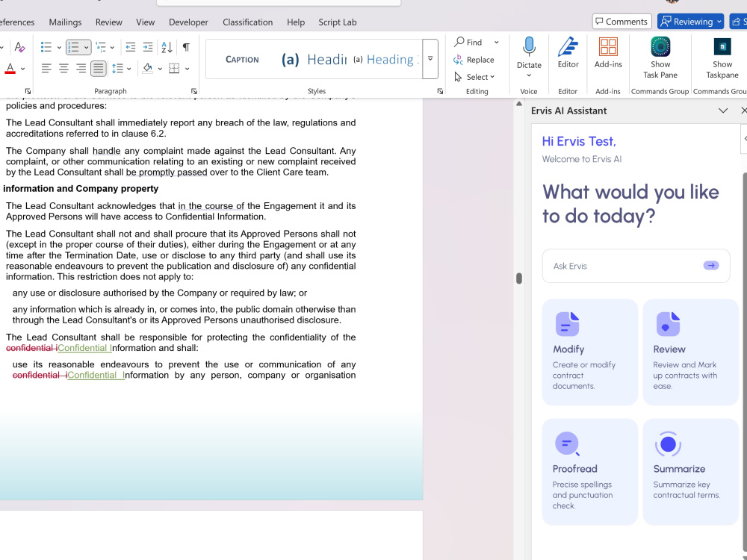This screenshot has width=747, height=560.
Task: Open the Proofread card
Action: [x=590, y=471]
